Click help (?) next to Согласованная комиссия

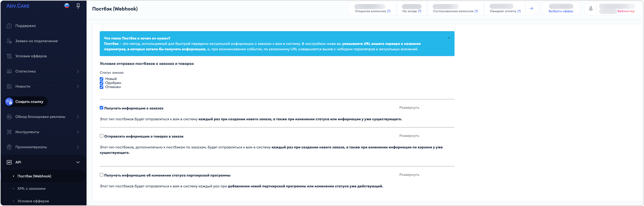[x=476, y=11]
